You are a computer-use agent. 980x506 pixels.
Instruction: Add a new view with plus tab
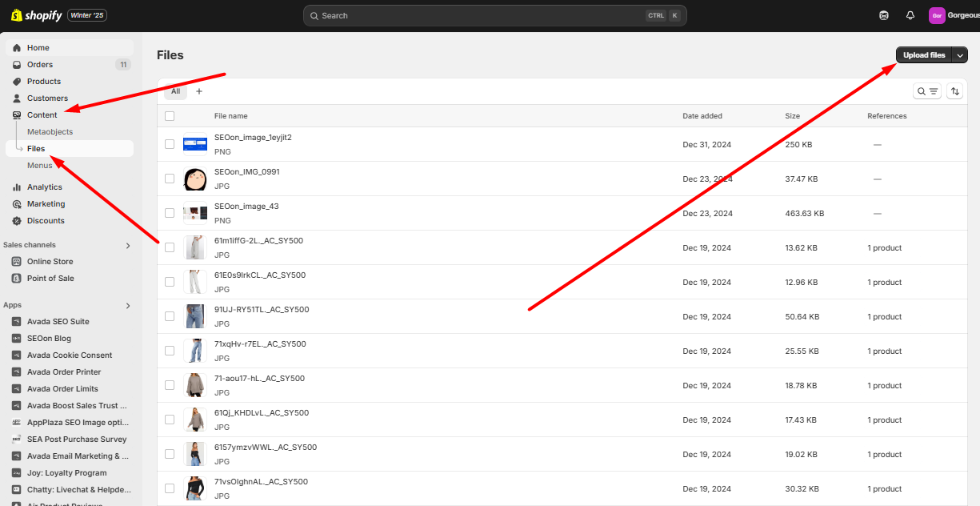(x=199, y=91)
